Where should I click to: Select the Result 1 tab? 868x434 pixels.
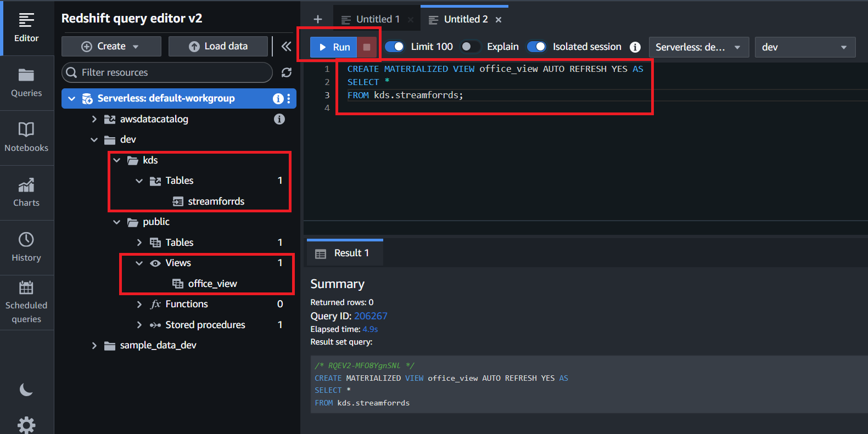[345, 253]
